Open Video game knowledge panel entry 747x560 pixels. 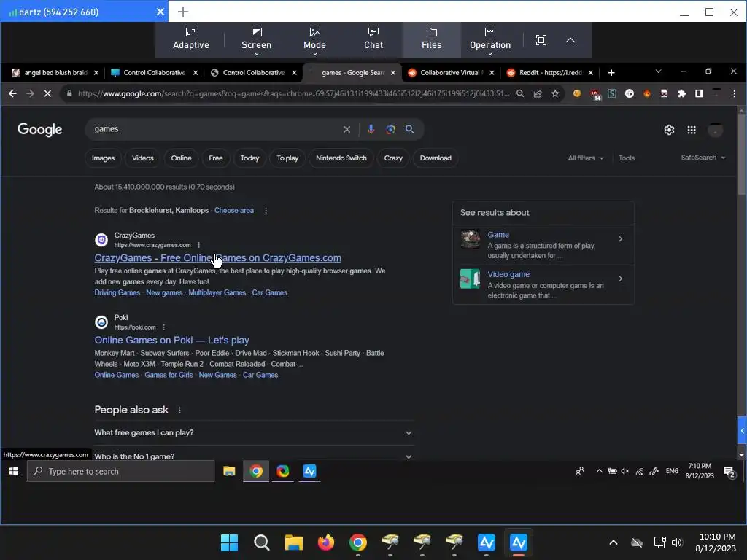coord(543,284)
